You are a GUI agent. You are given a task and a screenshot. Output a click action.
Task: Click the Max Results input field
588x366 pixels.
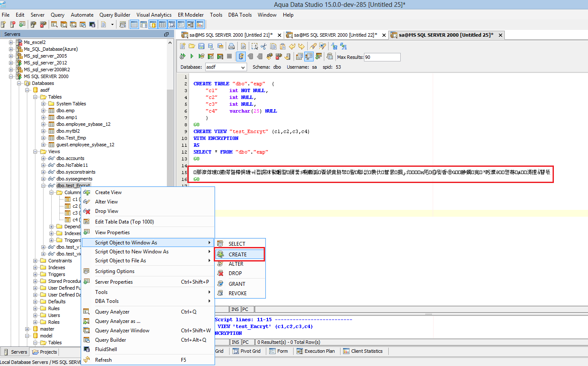(x=382, y=57)
